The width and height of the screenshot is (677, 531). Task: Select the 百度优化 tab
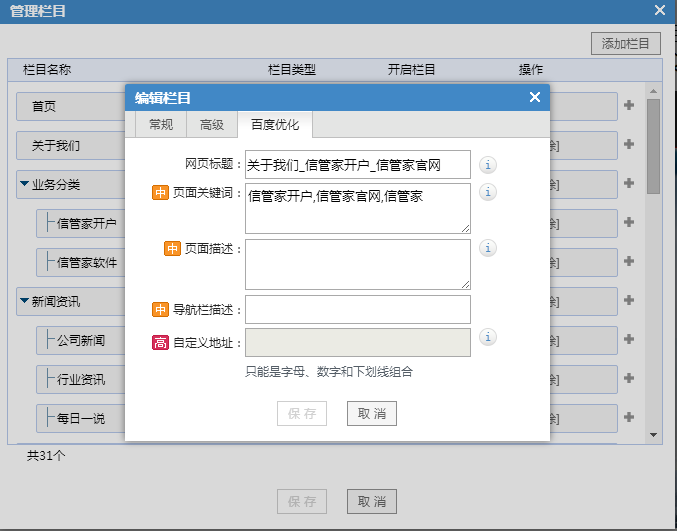(x=275, y=125)
